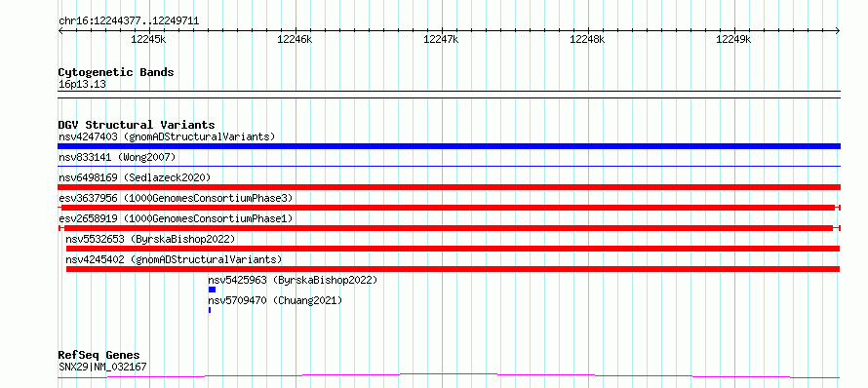Screen dimensions: 868x388
Task: Click the SNX29|NM_032167 gene label
Action: (102, 367)
